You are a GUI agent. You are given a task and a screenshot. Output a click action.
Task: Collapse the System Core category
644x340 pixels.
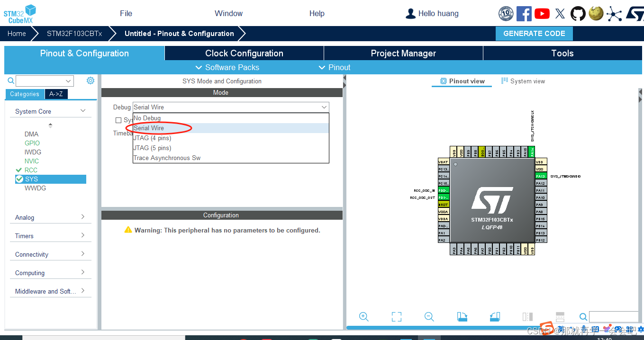pos(51,111)
